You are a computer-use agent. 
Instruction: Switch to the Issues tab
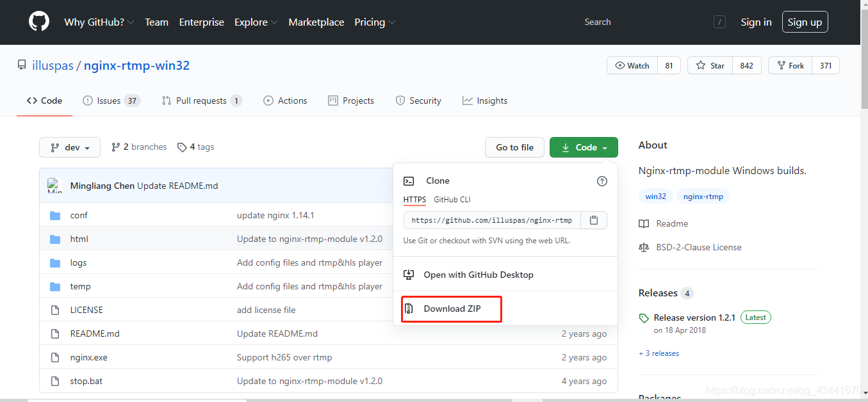coord(111,100)
